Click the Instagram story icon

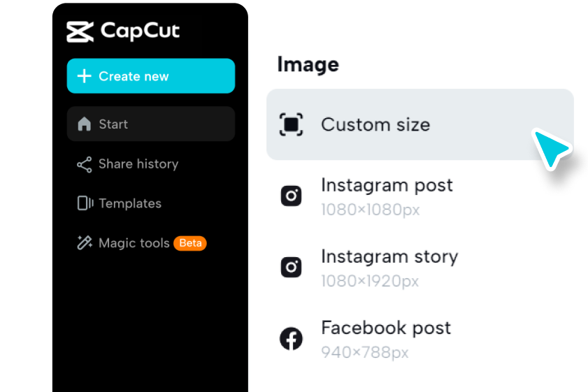tap(292, 267)
